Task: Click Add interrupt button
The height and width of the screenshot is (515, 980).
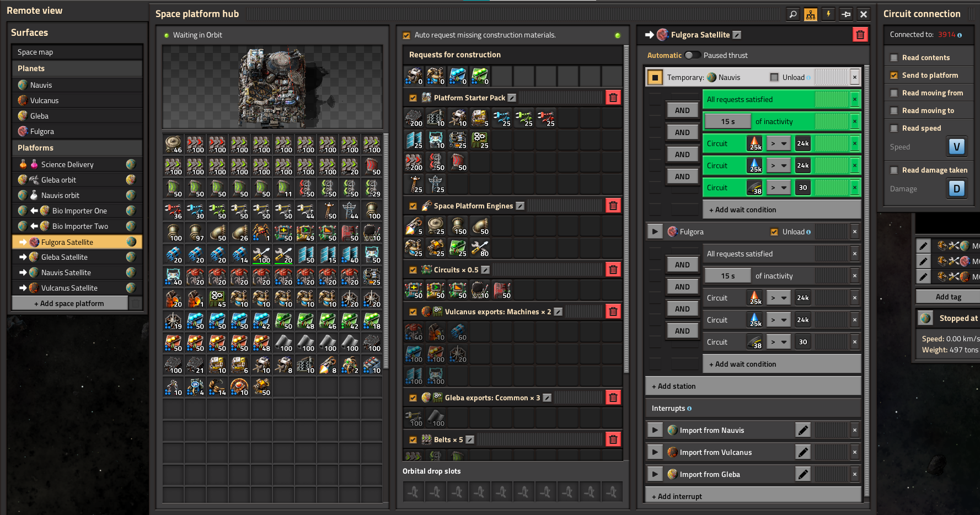Action: (753, 496)
